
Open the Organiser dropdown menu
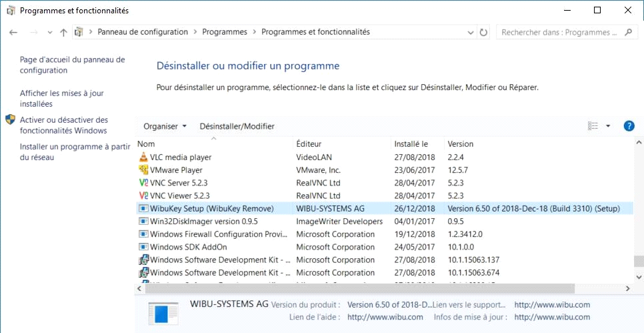[165, 126]
